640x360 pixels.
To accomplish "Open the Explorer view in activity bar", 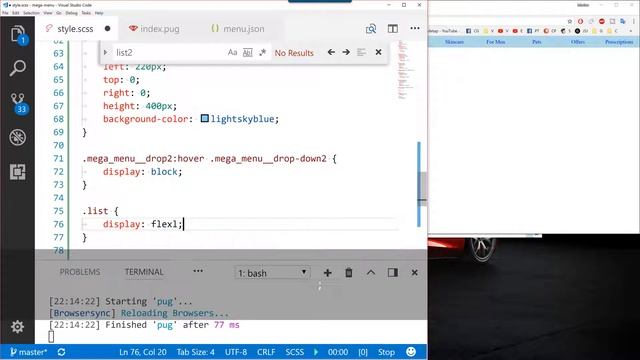I will point(18,34).
